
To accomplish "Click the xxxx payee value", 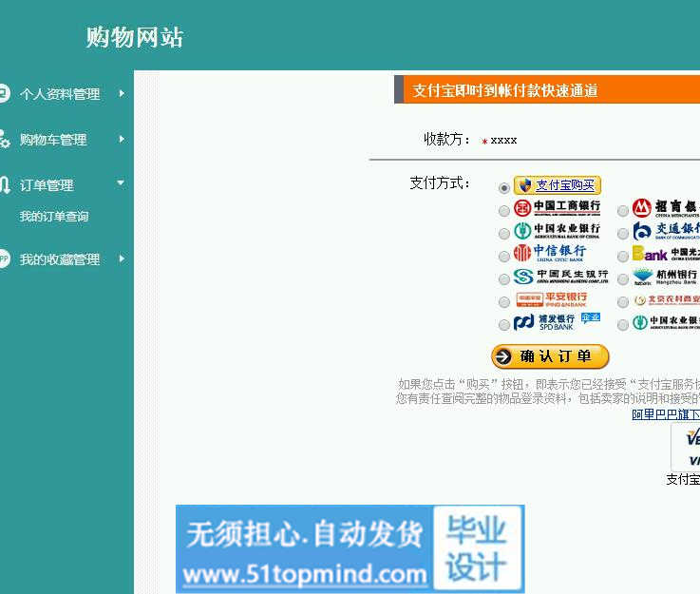I will pyautogui.click(x=503, y=141).
